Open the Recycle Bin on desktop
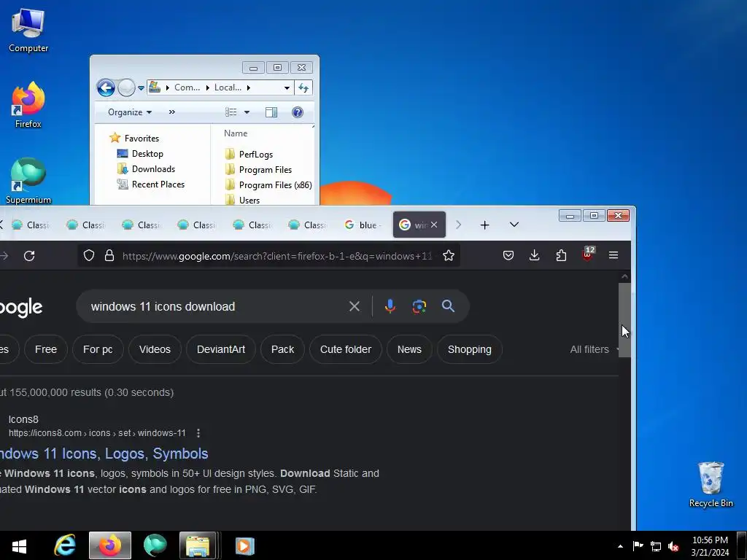The height and width of the screenshot is (560, 747). point(711,484)
